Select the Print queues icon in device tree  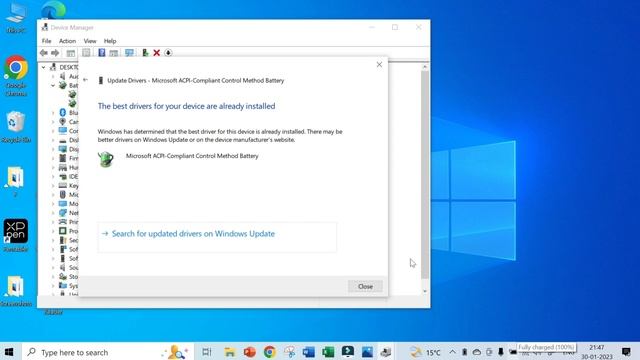point(62,222)
